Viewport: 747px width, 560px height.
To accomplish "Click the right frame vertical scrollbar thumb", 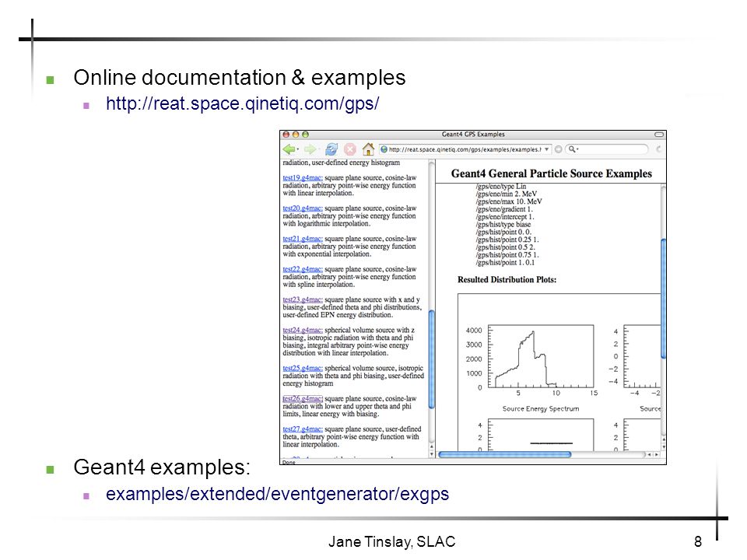I will [663, 299].
